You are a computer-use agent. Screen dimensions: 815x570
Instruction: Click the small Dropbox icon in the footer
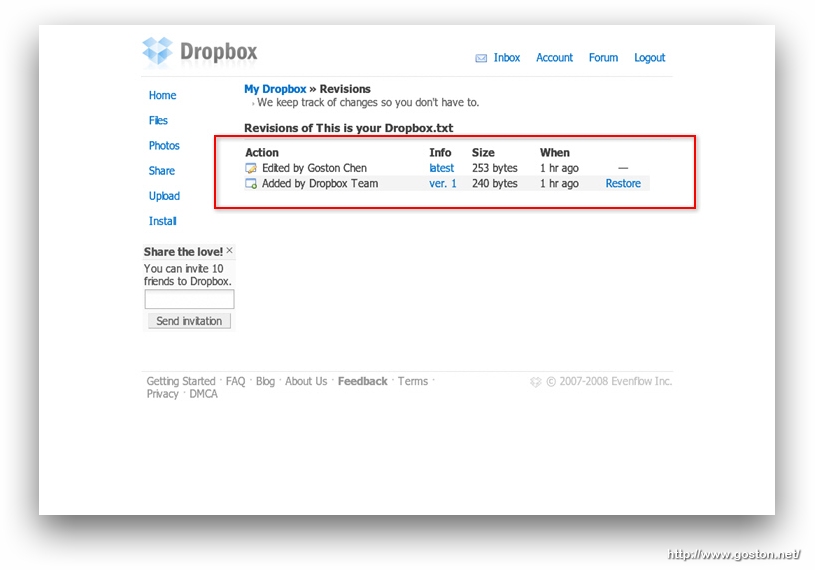(535, 382)
